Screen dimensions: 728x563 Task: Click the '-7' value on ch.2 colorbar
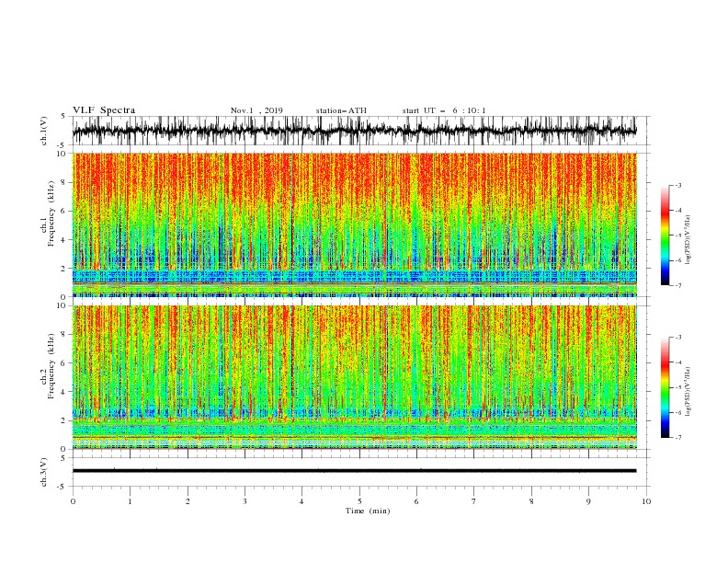[x=677, y=438]
